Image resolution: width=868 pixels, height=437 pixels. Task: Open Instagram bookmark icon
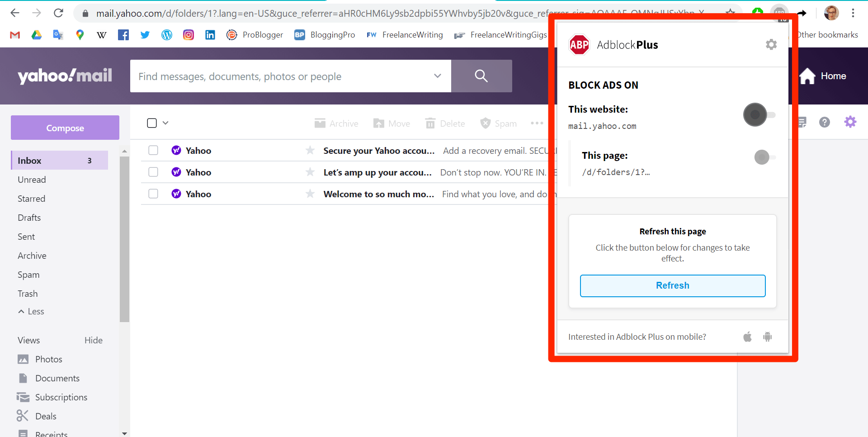[189, 35]
